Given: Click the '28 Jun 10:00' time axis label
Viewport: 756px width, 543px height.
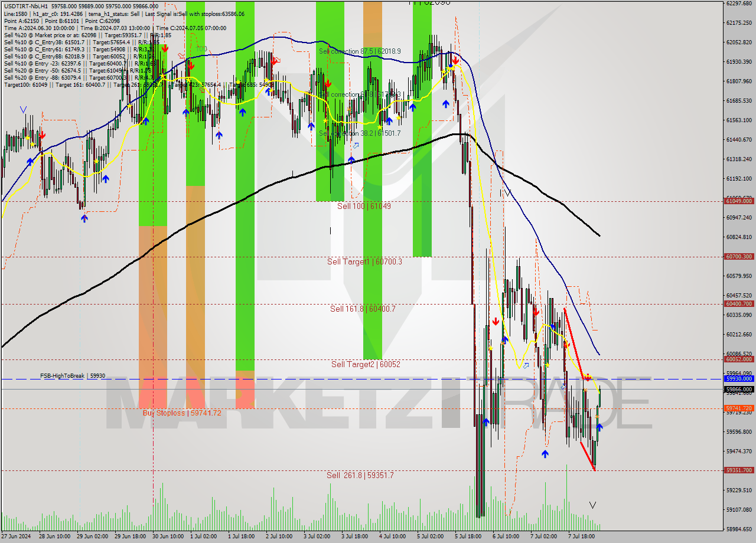Looking at the screenshot, I should click(x=55, y=537).
